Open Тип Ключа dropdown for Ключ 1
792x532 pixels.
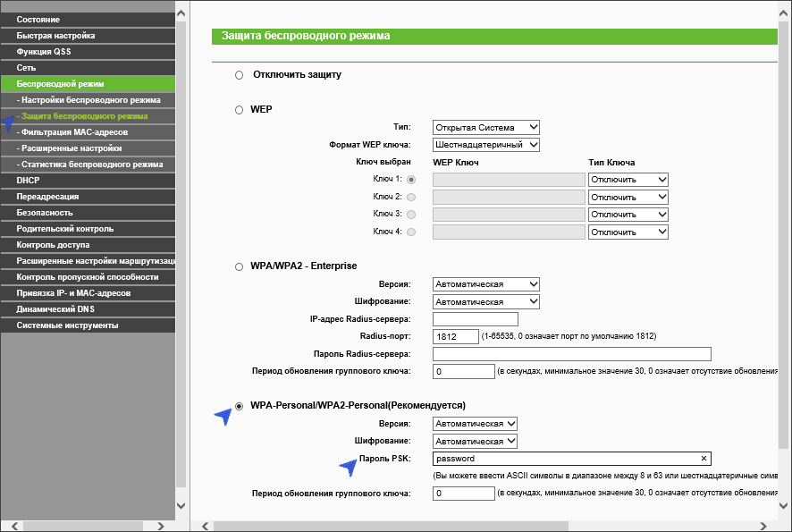click(x=628, y=180)
